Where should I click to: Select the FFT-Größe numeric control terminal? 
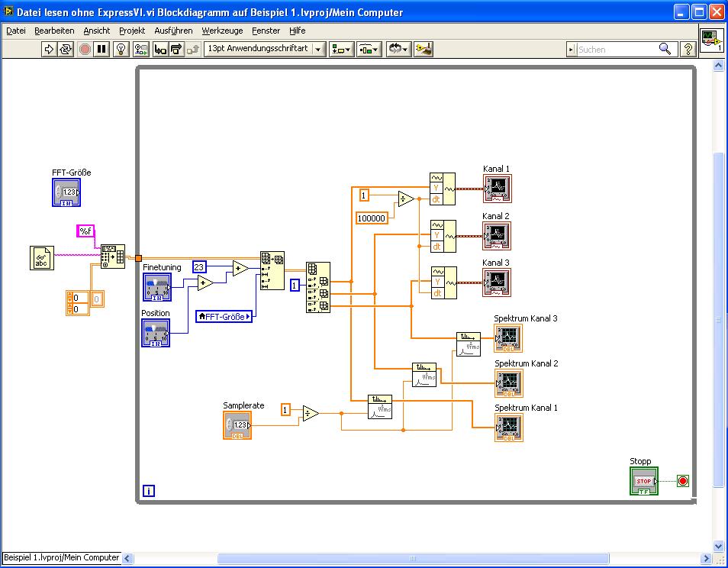tap(66, 192)
